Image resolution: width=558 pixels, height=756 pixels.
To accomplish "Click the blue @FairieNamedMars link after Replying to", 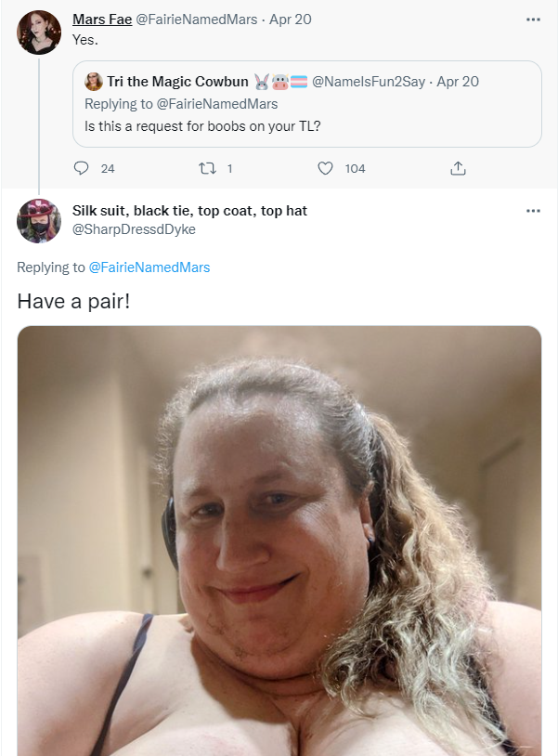I will coord(149,267).
